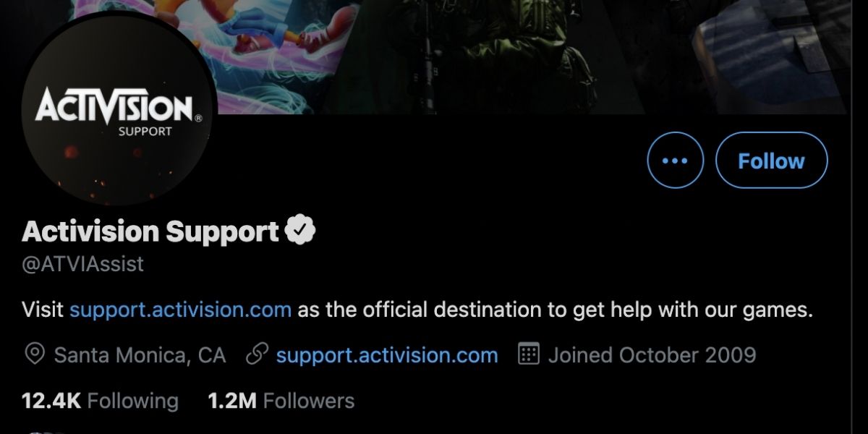The height and width of the screenshot is (434, 868).
Task: Click the chain link icon
Action: click(x=256, y=355)
